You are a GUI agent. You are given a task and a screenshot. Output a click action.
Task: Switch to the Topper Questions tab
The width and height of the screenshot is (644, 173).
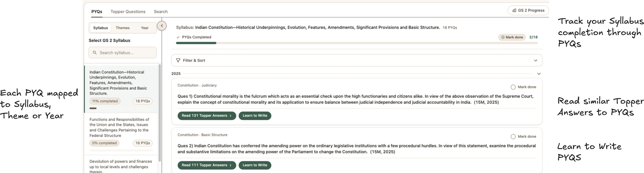pos(128,12)
